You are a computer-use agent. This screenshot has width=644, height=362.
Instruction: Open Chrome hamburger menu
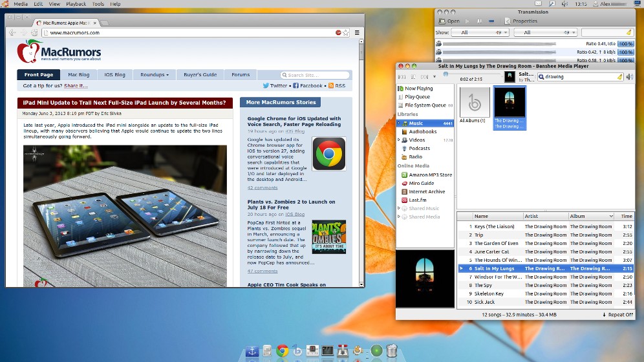coord(357,32)
